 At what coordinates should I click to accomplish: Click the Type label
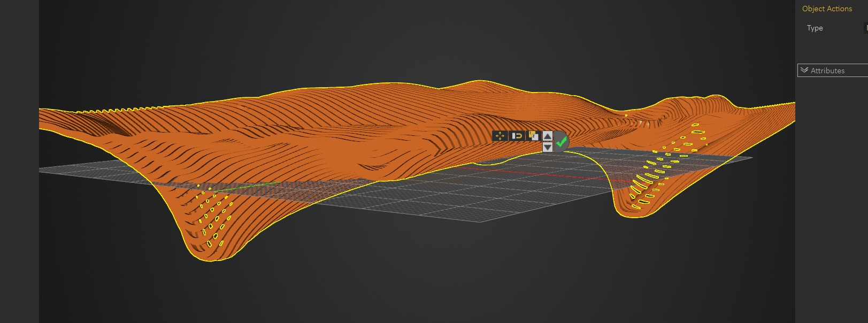coord(815,28)
